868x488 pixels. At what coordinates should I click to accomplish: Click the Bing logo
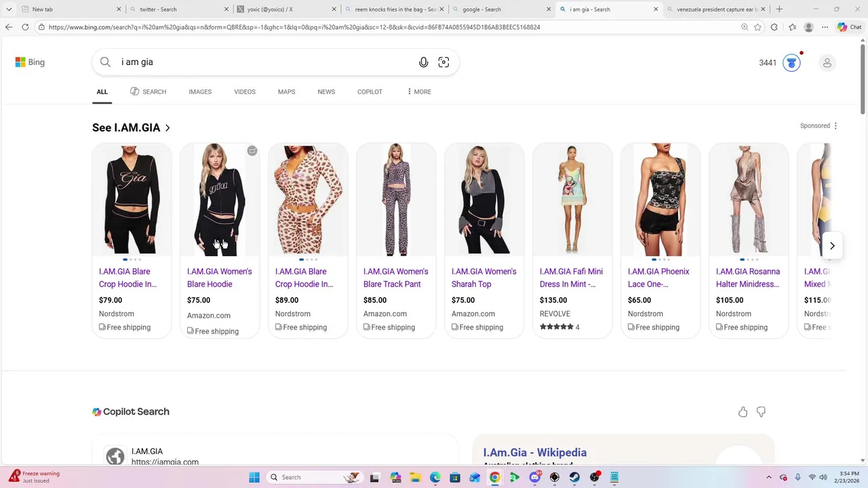pos(30,62)
